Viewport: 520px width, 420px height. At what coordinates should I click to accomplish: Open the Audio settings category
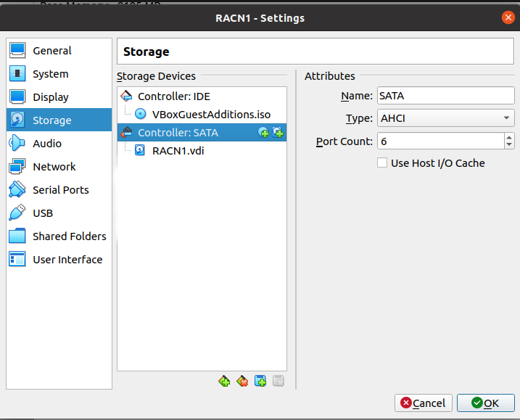[x=59, y=144]
